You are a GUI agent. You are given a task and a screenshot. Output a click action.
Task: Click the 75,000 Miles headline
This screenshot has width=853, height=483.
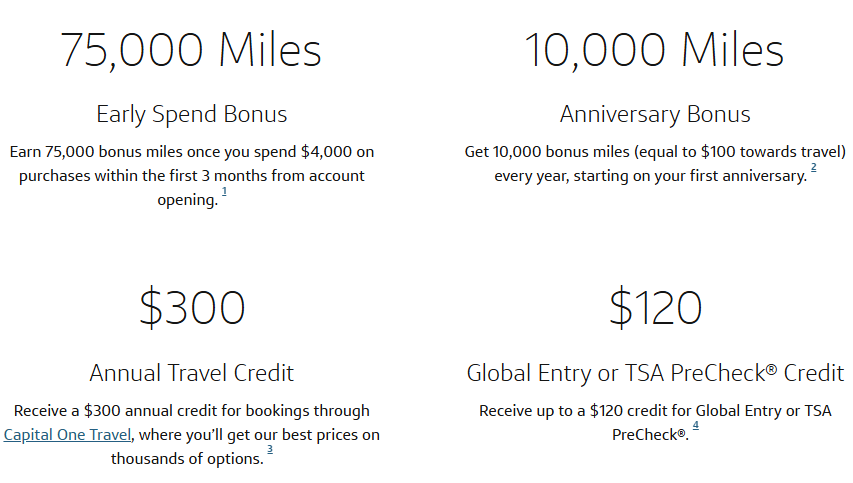(x=191, y=50)
